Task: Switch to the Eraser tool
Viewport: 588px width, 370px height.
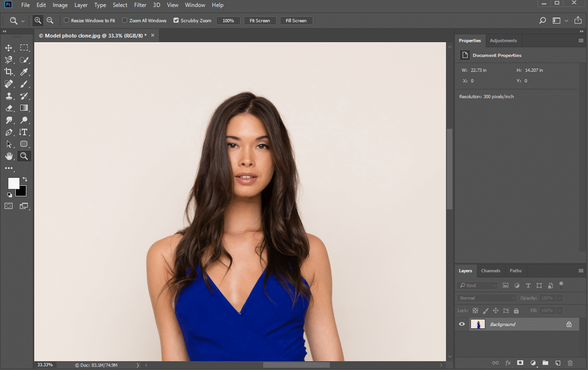Action: click(x=9, y=108)
